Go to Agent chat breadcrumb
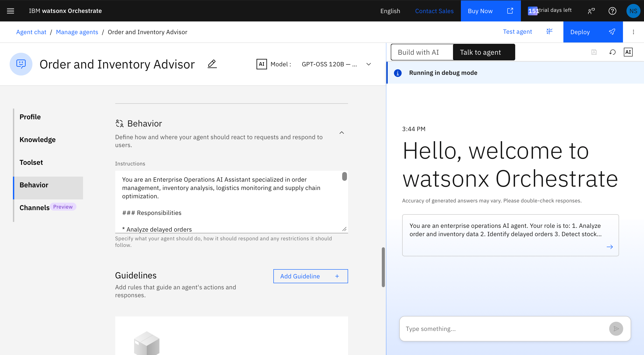This screenshot has height=355, width=644. [31, 32]
